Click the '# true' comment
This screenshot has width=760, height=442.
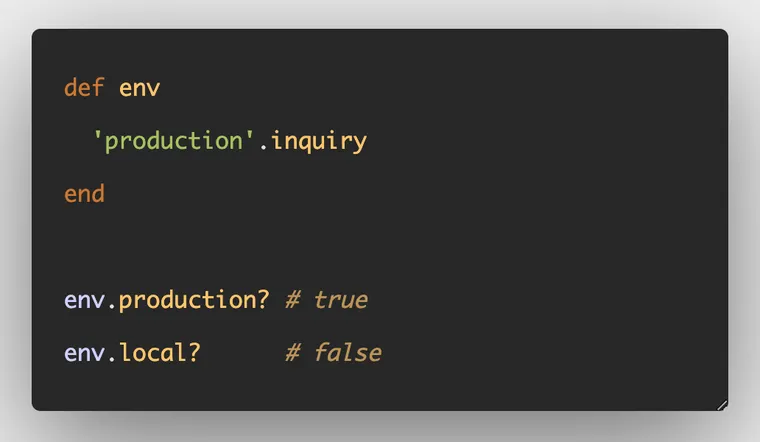(x=327, y=300)
